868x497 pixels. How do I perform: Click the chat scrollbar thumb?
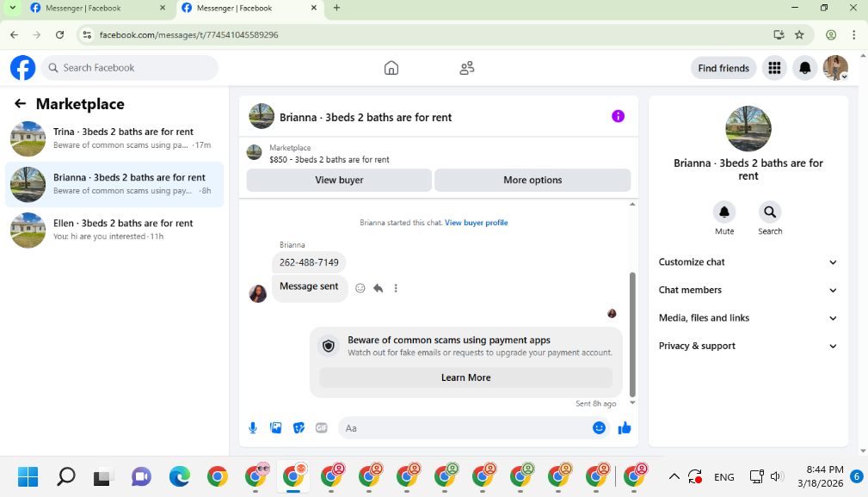point(632,334)
